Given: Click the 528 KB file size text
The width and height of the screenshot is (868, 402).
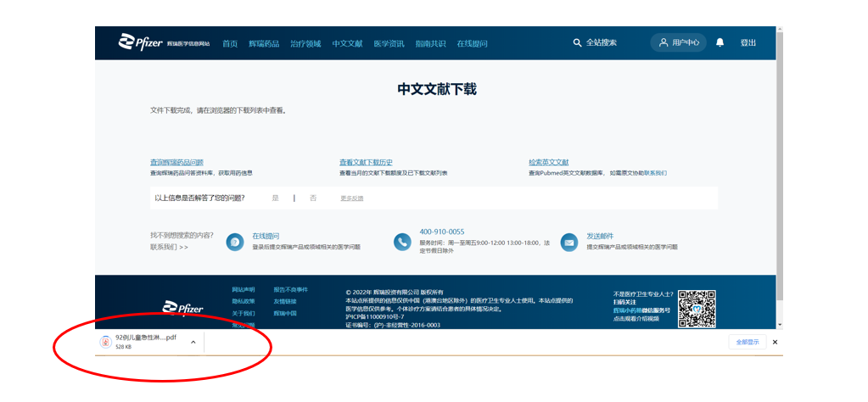Looking at the screenshot, I should coord(123,347).
